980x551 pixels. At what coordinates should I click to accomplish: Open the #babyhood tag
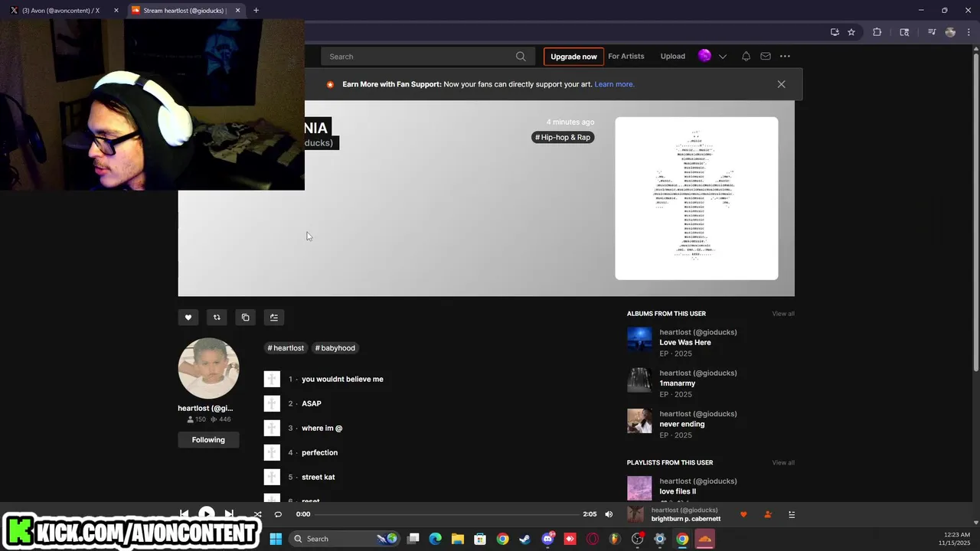335,348
